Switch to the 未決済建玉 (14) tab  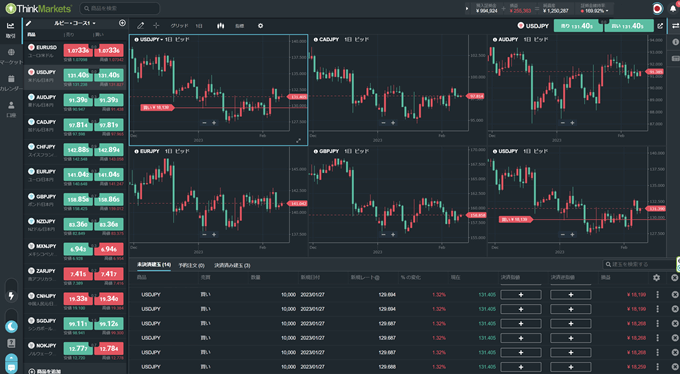click(x=154, y=265)
